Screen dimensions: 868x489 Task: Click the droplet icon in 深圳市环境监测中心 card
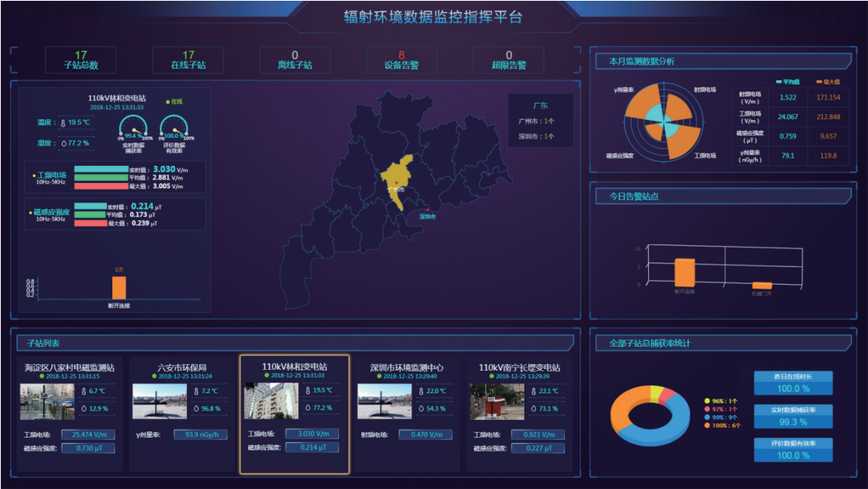tap(422, 408)
